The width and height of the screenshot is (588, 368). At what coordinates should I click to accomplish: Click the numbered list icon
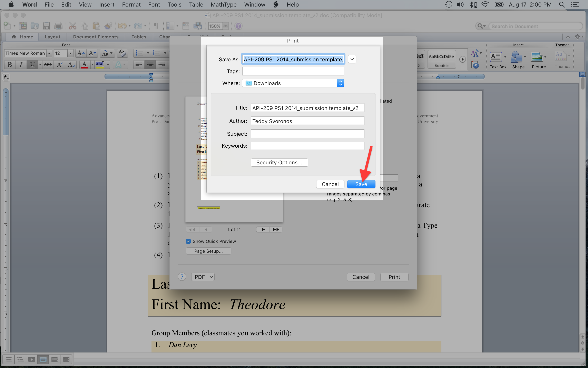pyautogui.click(x=156, y=53)
